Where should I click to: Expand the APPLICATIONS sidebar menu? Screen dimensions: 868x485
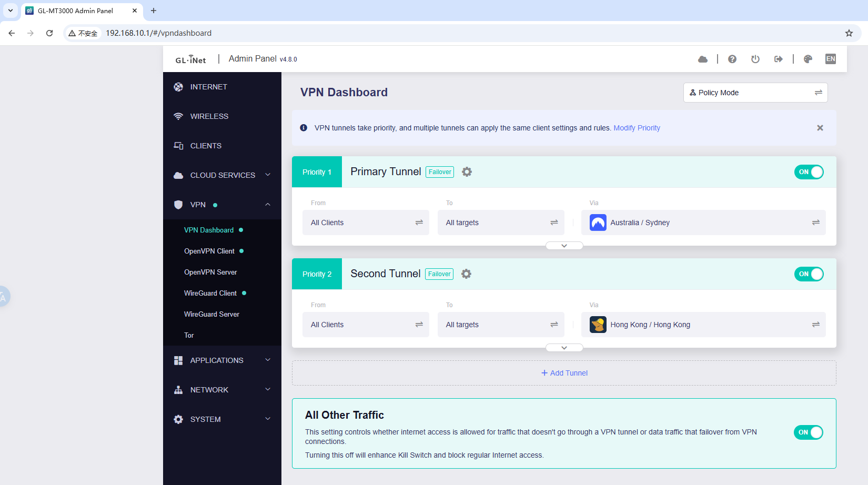pos(222,360)
